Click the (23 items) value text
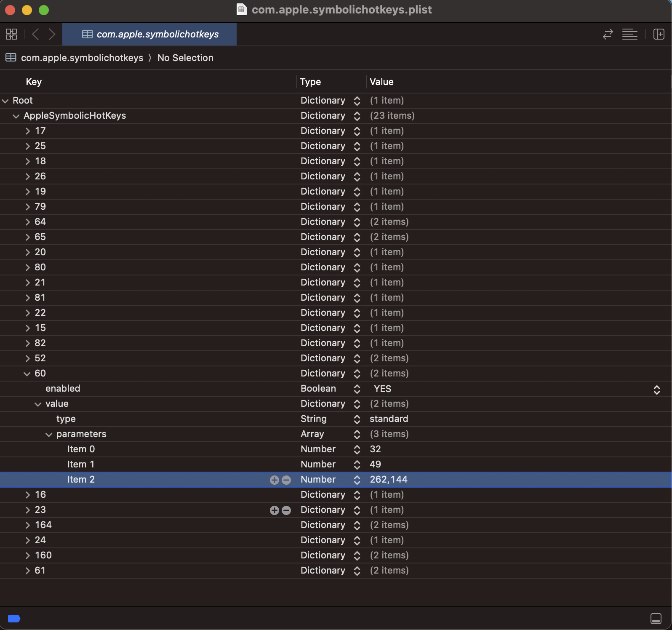This screenshot has height=630, width=672. [x=392, y=116]
